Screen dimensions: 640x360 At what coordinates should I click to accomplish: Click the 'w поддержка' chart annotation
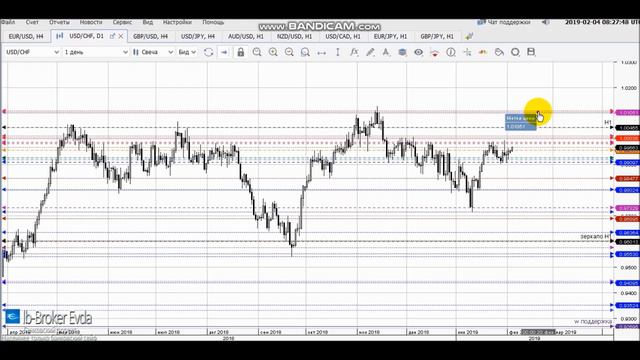point(593,322)
